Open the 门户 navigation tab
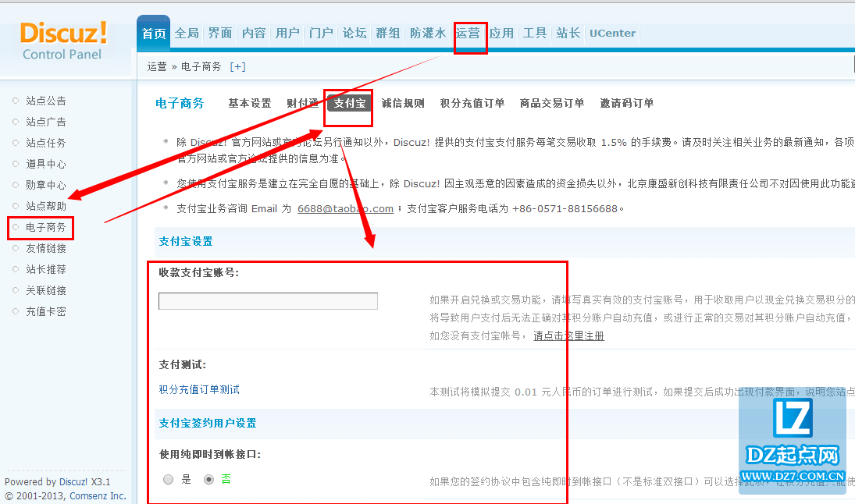 pos(321,34)
